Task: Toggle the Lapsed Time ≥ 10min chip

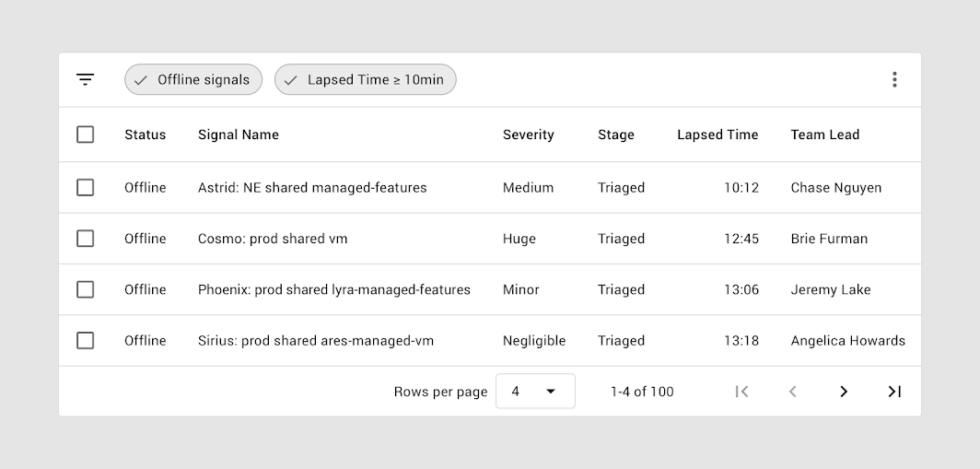Action: (x=365, y=79)
